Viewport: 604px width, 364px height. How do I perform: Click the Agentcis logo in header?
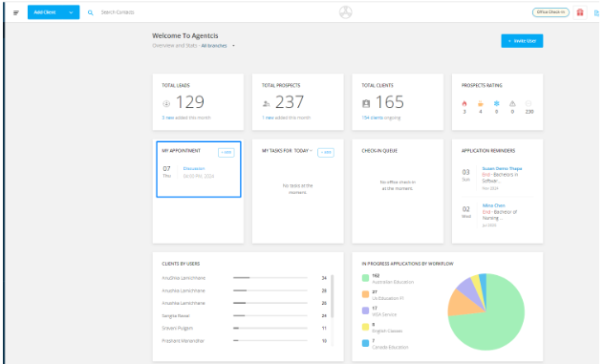(346, 12)
